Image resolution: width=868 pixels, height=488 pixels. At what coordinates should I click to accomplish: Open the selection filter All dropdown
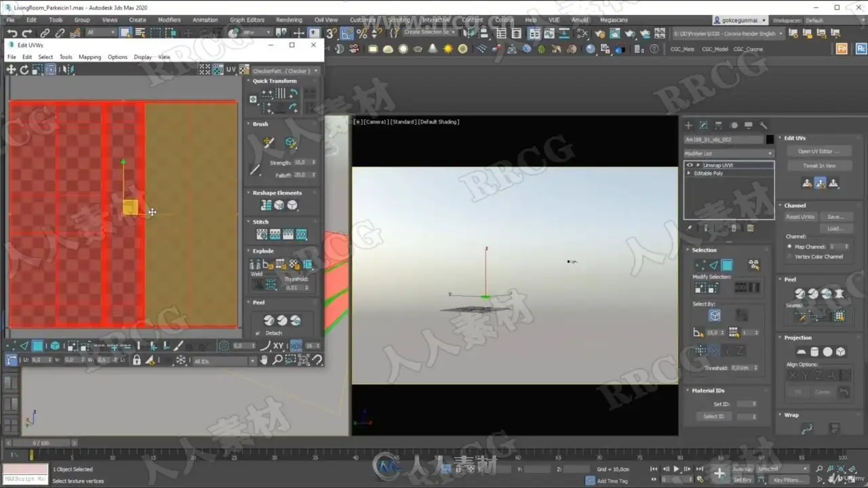coord(101,33)
